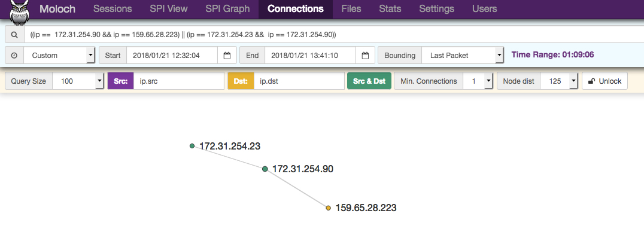
Task: Click the End label
Action: point(252,56)
